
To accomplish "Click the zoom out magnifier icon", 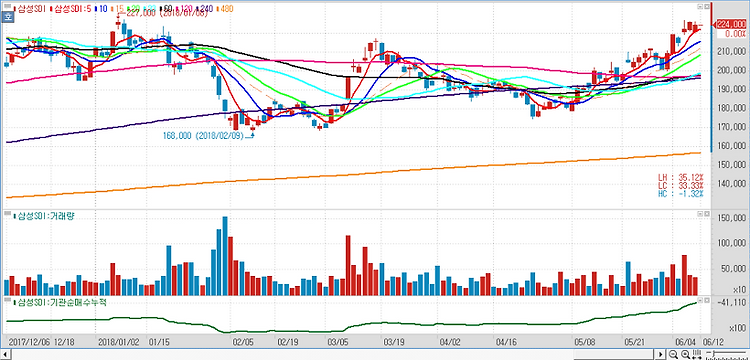I will pos(673,354).
